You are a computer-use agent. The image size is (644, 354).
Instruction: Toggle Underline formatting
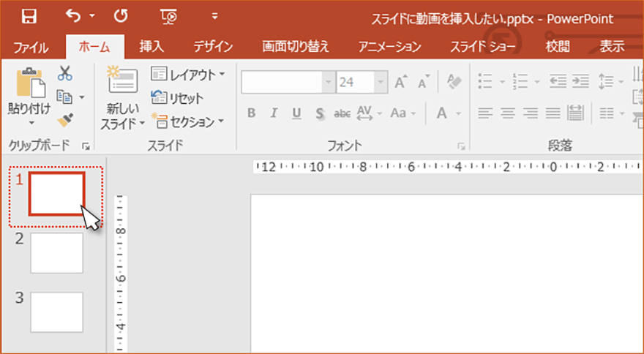tap(296, 113)
